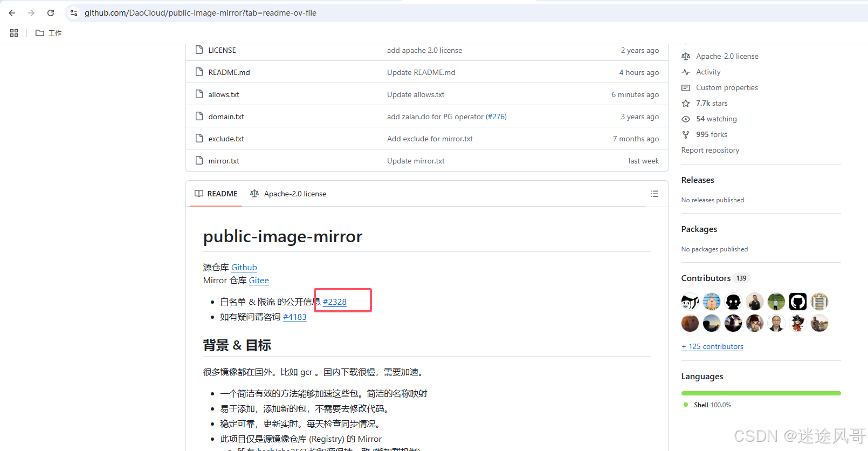Switch to Apache-2.0 license tab
Screen dimensions: 868x451
[288, 194]
